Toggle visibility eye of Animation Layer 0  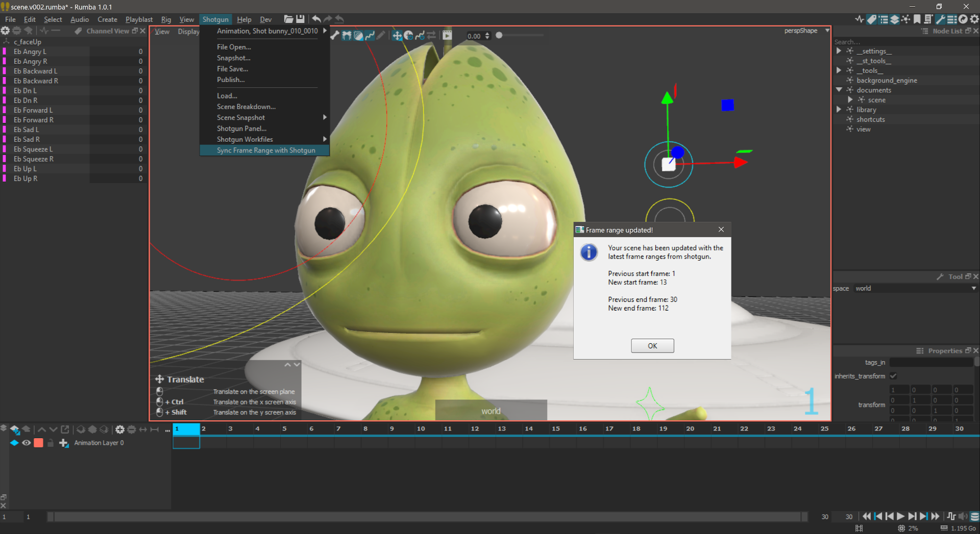click(27, 443)
